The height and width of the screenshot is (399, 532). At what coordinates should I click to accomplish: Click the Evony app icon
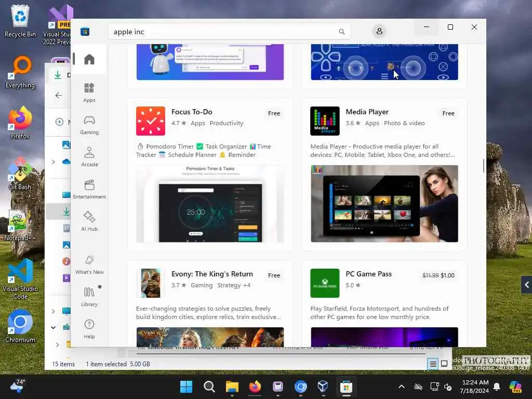click(x=151, y=283)
